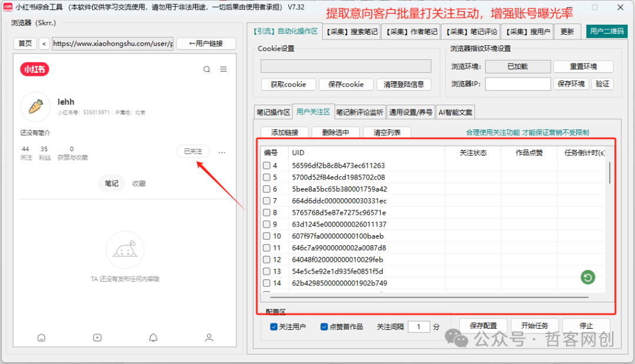Open the 更新 tab
The width and height of the screenshot is (635, 364).
[567, 32]
